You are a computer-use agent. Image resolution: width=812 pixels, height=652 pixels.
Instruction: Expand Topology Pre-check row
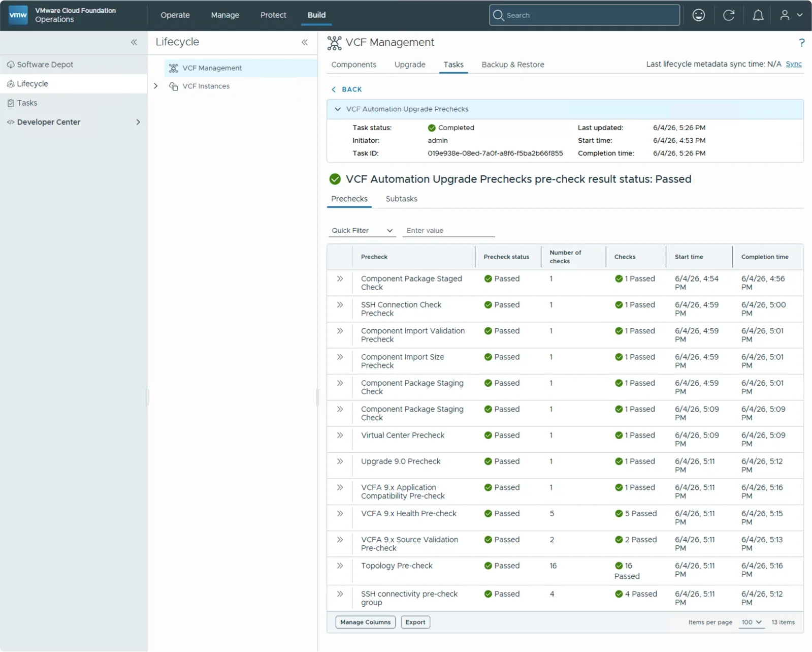point(340,566)
